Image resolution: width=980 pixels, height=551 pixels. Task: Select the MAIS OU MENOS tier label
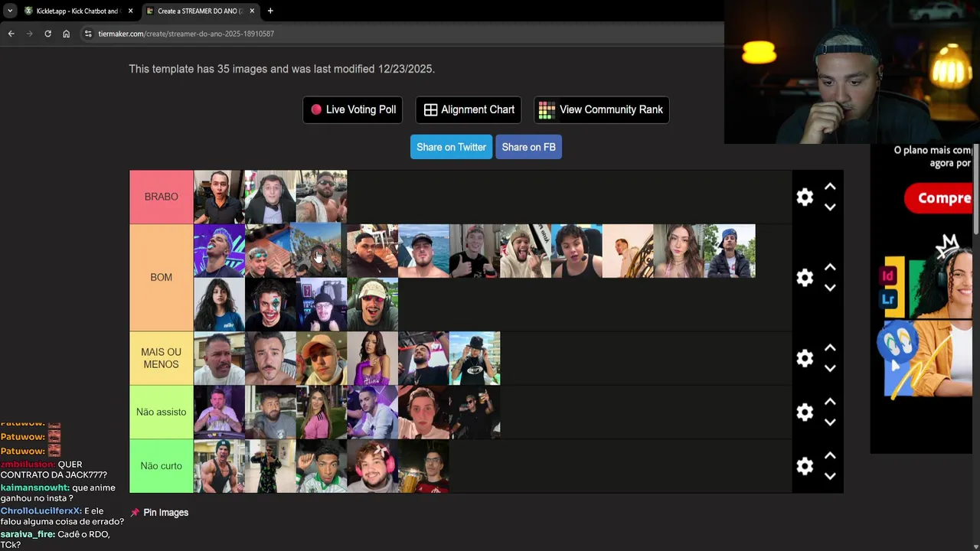pyautogui.click(x=162, y=358)
